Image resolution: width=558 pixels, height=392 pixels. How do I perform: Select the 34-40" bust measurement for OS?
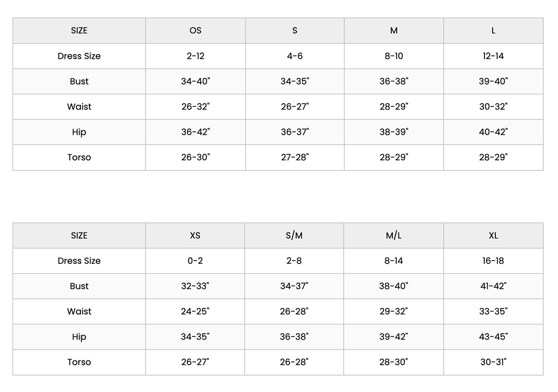195,81
